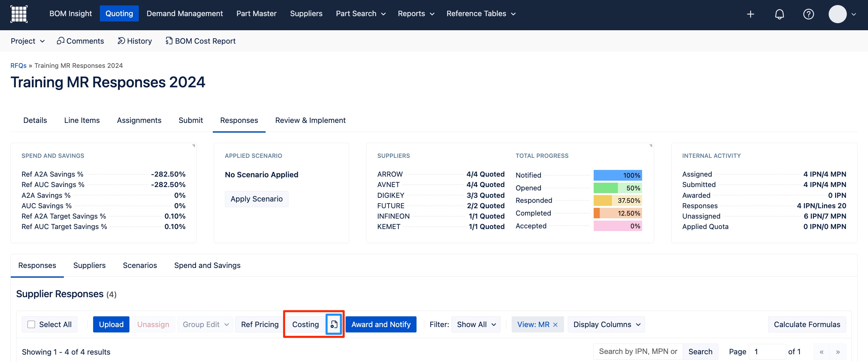Click the user avatar circle
The height and width of the screenshot is (362, 868).
coord(837,14)
